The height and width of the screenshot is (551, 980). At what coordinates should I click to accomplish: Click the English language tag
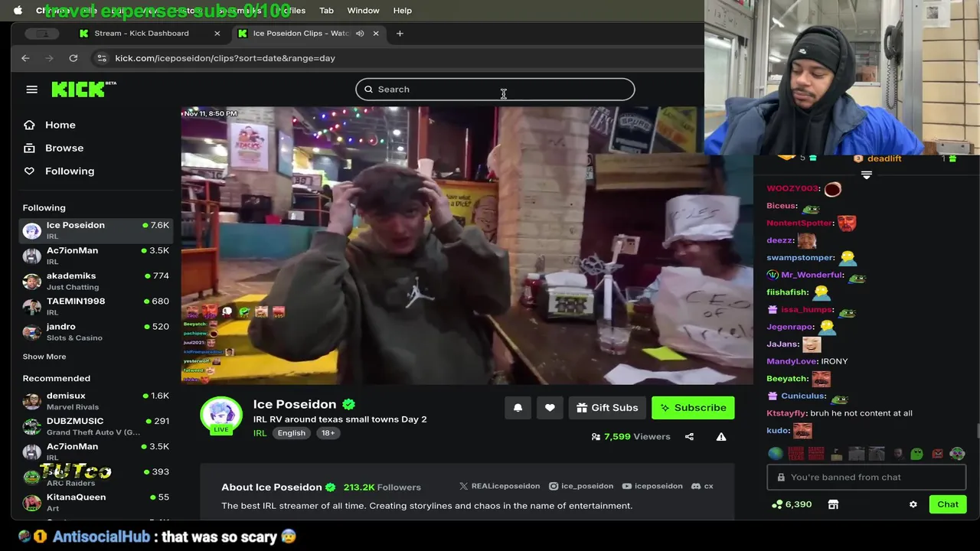coord(291,433)
